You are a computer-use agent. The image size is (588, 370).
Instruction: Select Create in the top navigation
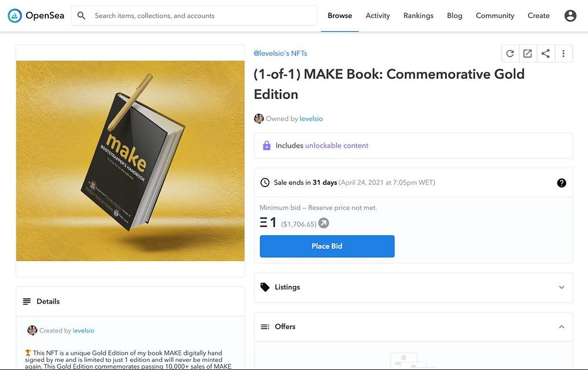coord(538,16)
